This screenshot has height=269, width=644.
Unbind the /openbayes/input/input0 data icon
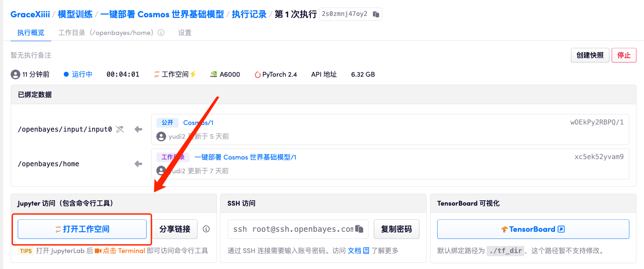tap(120, 129)
